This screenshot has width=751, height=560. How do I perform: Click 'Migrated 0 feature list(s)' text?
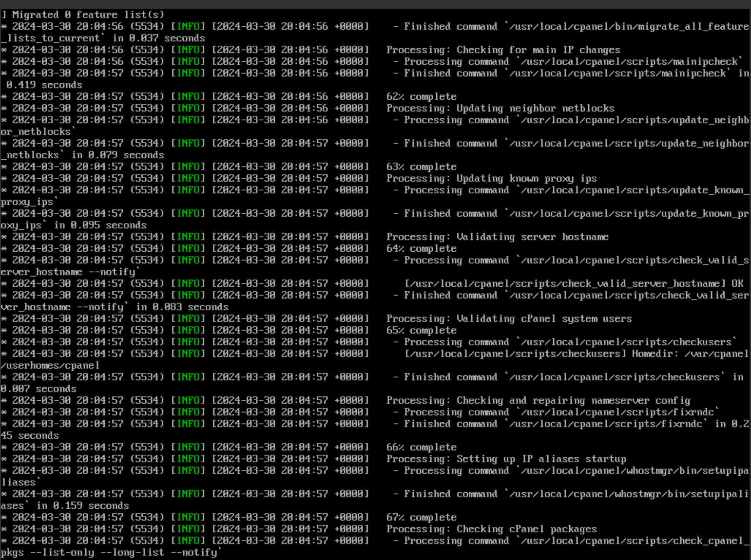pyautogui.click(x=88, y=15)
